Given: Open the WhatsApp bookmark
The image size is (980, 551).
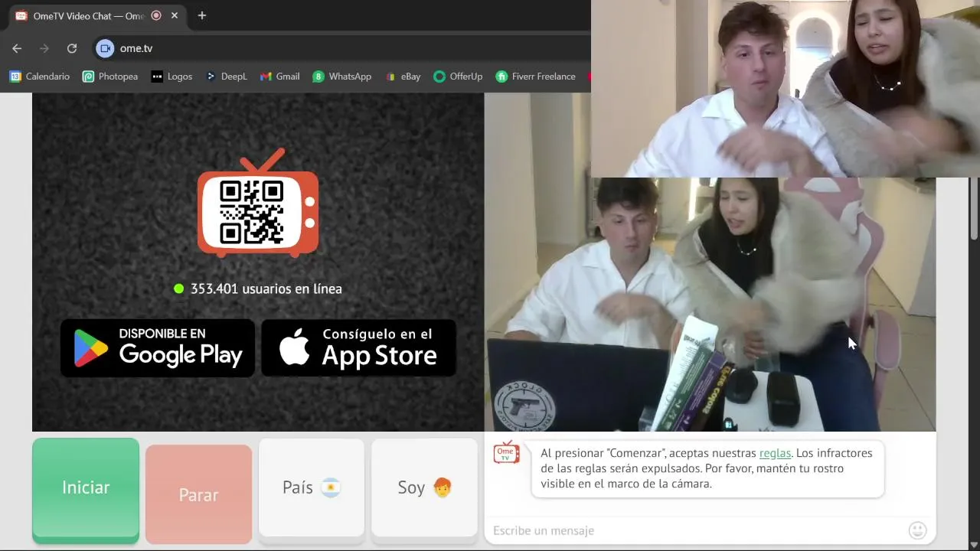Looking at the screenshot, I should (x=341, y=77).
